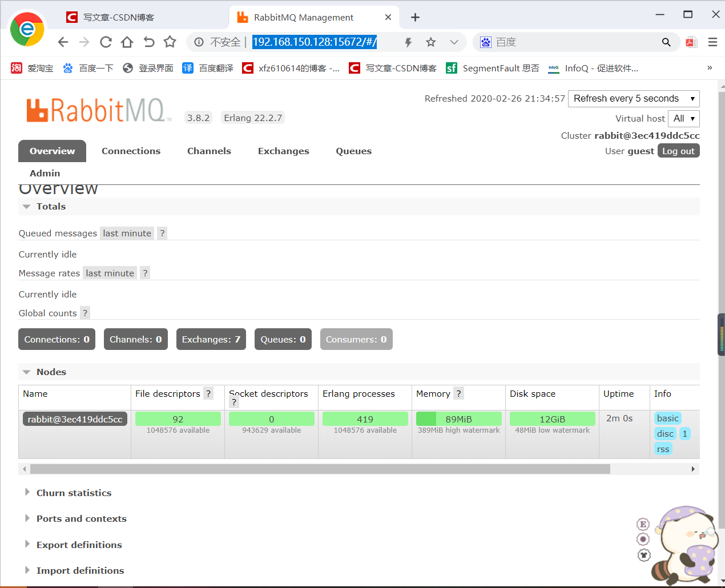The height and width of the screenshot is (588, 725).
Task: Show more bookmarks with double chevron
Action: (x=710, y=67)
